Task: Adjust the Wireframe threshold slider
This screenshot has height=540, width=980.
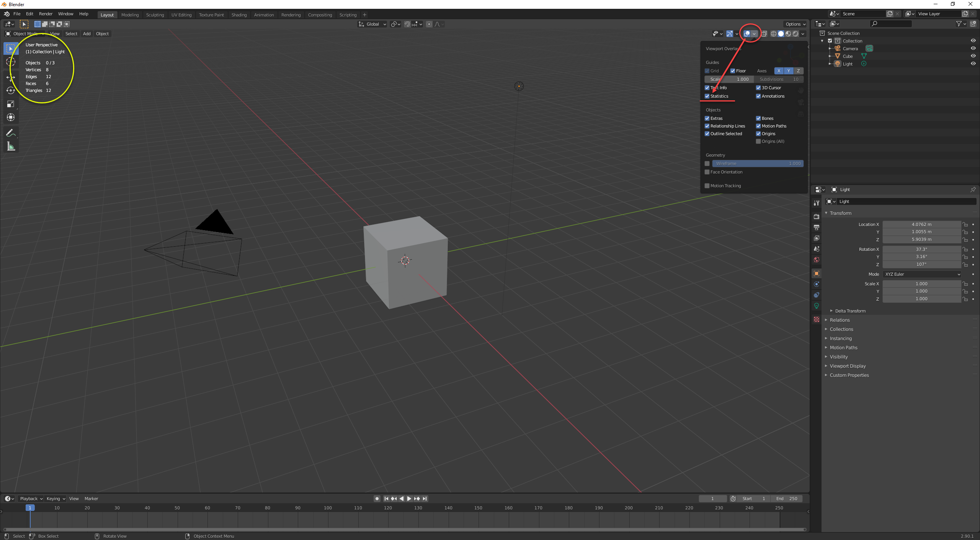Action: pos(758,164)
